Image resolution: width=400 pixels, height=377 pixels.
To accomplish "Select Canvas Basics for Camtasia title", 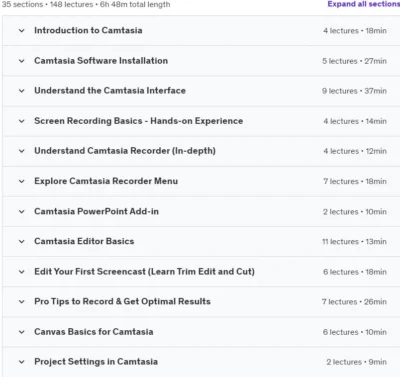I will coord(94,332).
